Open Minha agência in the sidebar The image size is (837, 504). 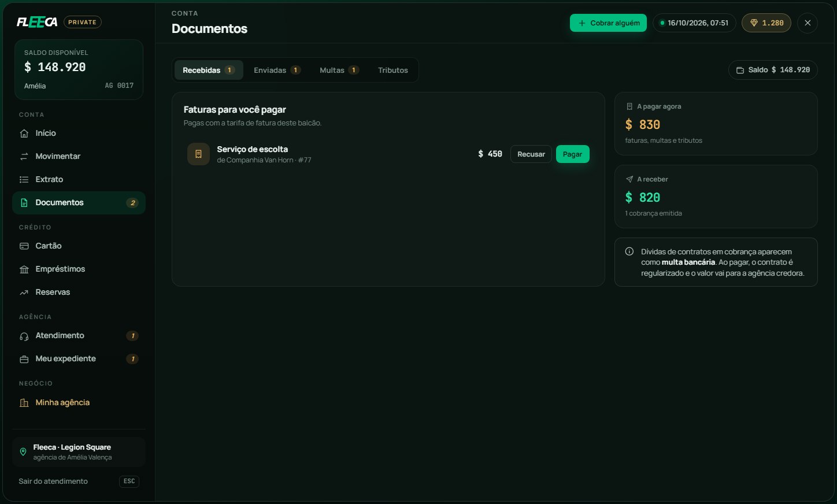[x=79, y=403]
